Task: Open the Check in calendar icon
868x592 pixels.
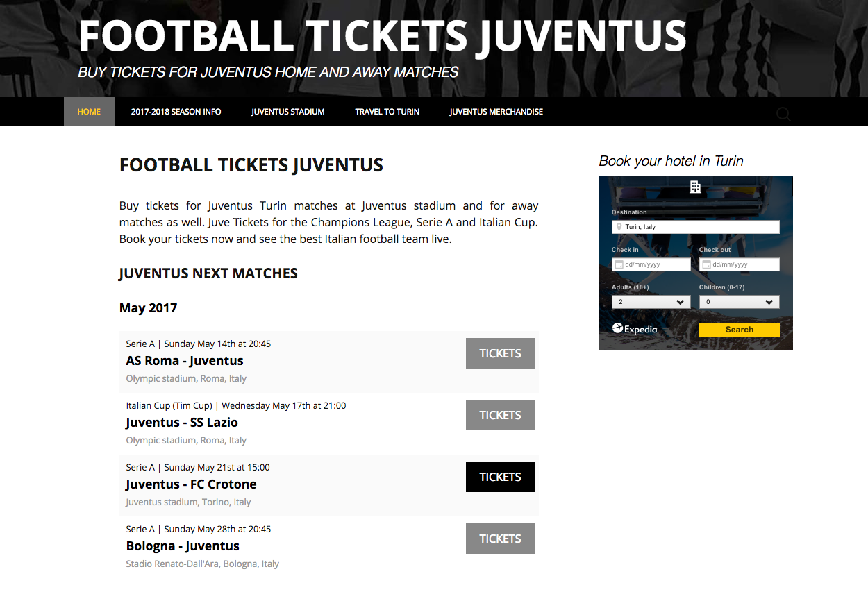Action: 618,264
